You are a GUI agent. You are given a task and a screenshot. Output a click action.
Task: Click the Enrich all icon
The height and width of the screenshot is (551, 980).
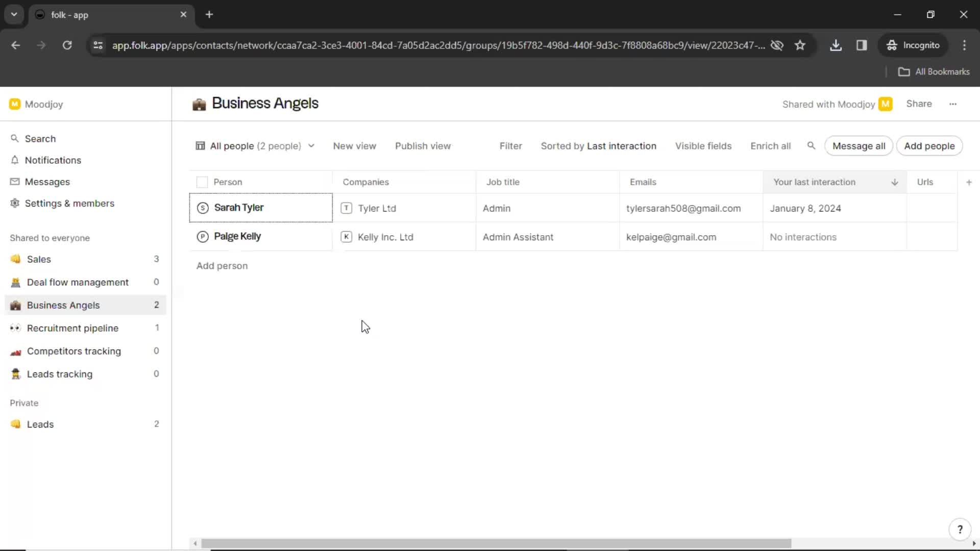click(769, 146)
